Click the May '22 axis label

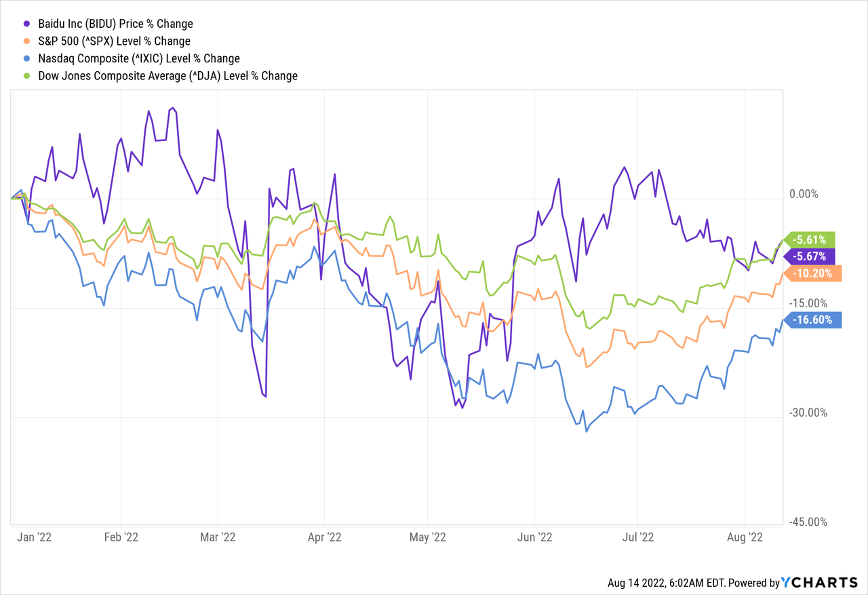[x=428, y=537]
